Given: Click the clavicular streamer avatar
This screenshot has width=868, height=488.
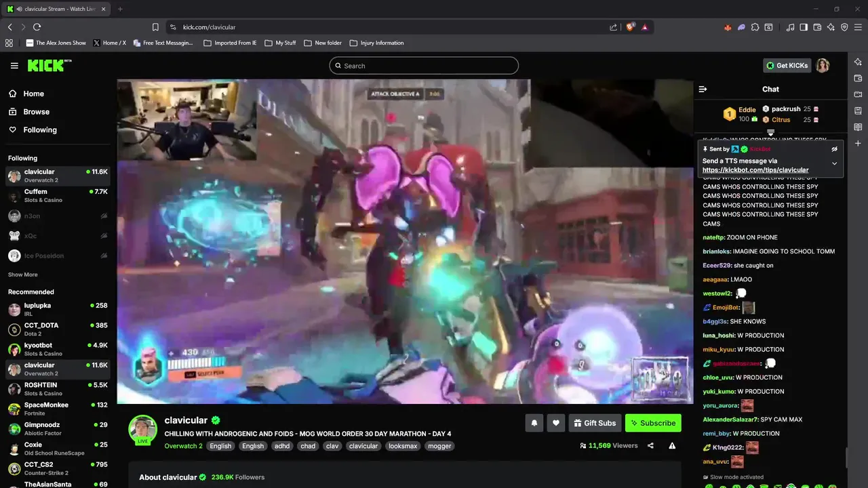Looking at the screenshot, I should click(x=143, y=430).
